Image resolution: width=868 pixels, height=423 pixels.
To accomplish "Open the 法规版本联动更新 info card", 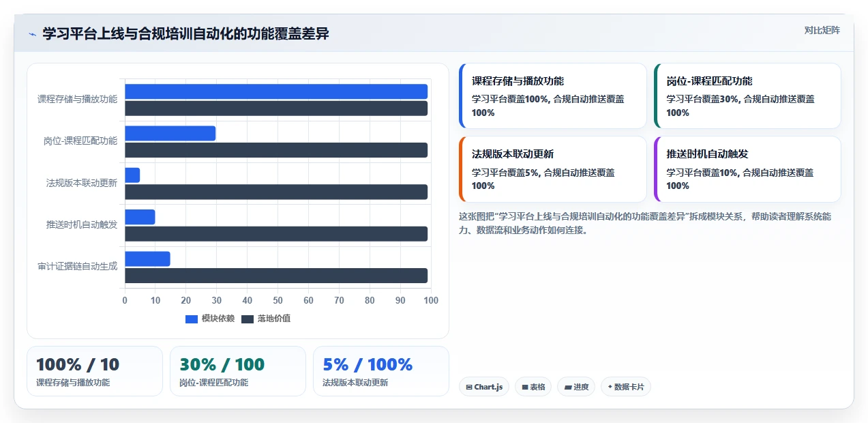I will pos(553,169).
